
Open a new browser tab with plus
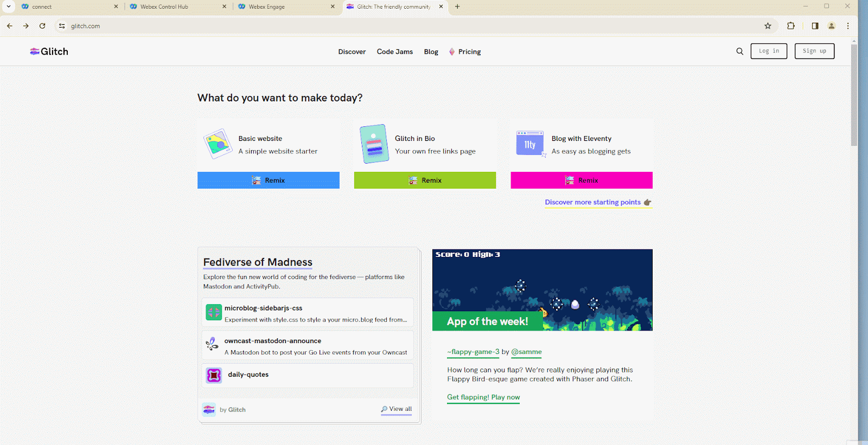click(x=457, y=7)
